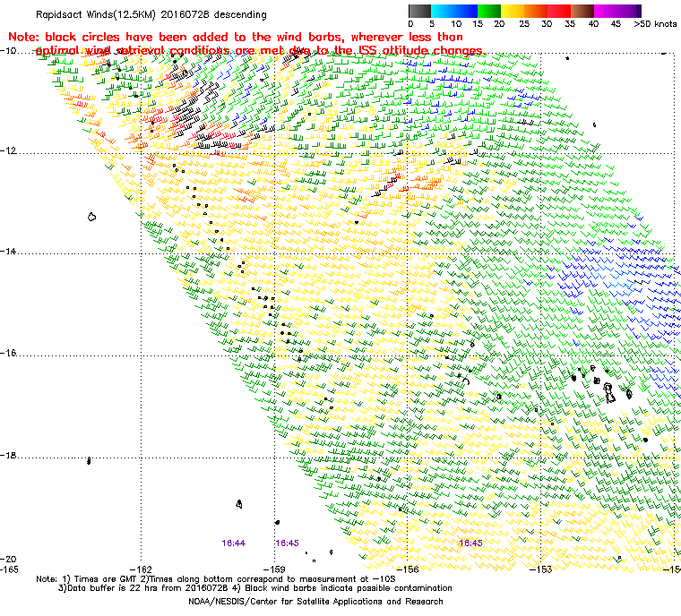The width and height of the screenshot is (681, 616).
Task: Click the red 30-35 knots legend swatch
Action: (559, 11)
